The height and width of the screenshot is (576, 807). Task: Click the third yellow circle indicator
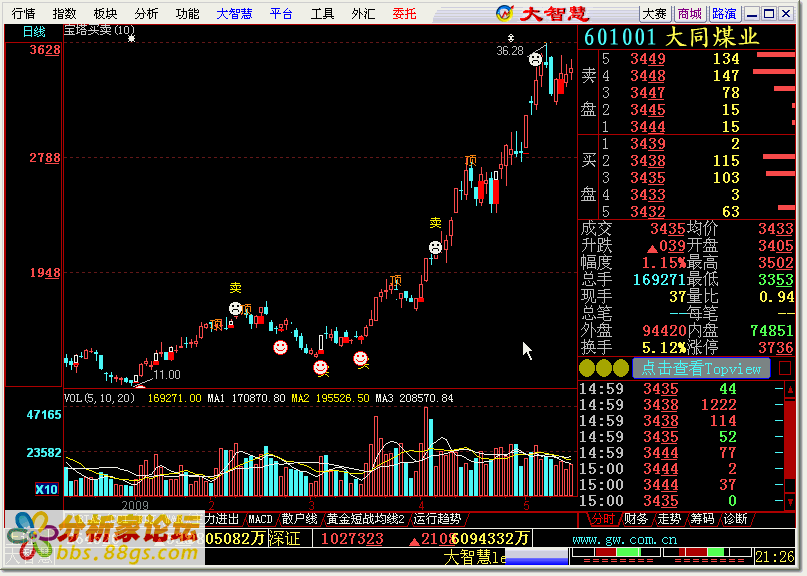[x=621, y=368]
